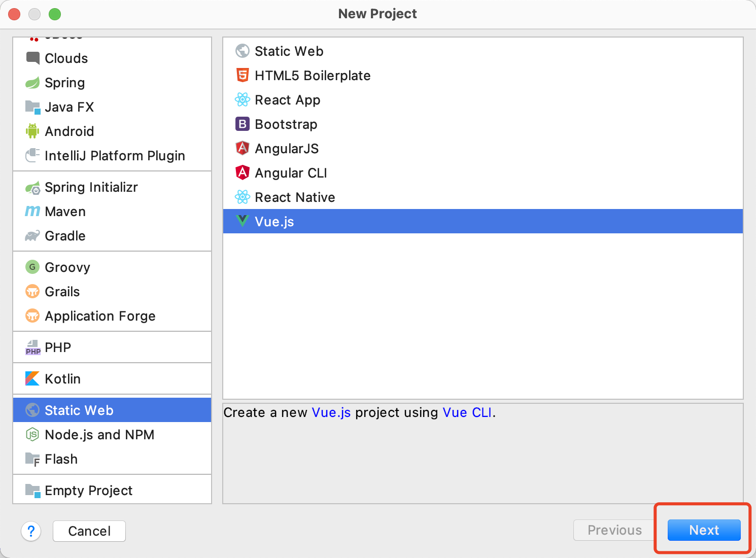Click the Maven m icon
Screen dimensions: 756x558
(x=32, y=212)
